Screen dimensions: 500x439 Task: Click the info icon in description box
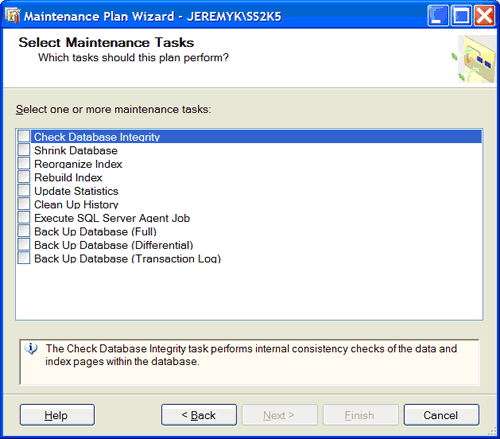tap(31, 349)
